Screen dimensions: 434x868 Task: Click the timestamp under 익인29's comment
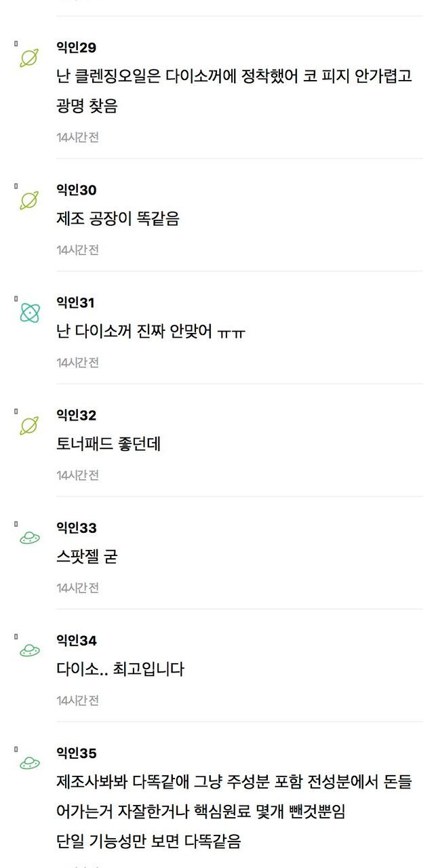click(x=77, y=137)
